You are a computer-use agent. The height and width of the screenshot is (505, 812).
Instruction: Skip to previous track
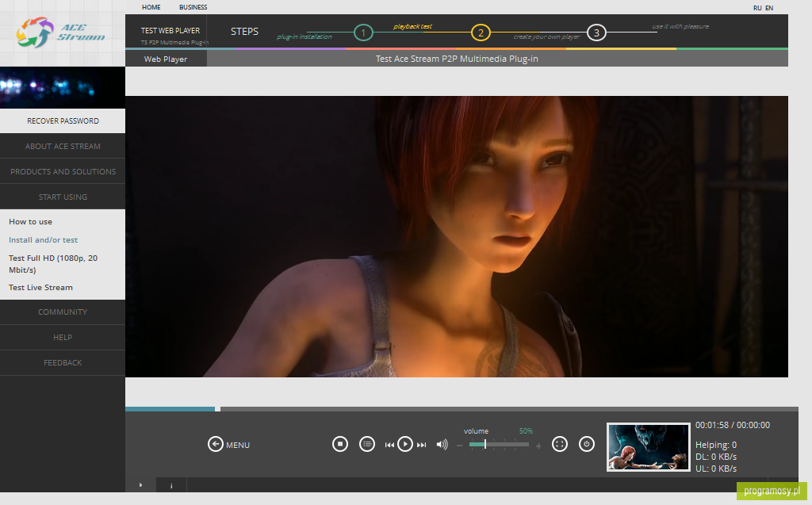(389, 445)
